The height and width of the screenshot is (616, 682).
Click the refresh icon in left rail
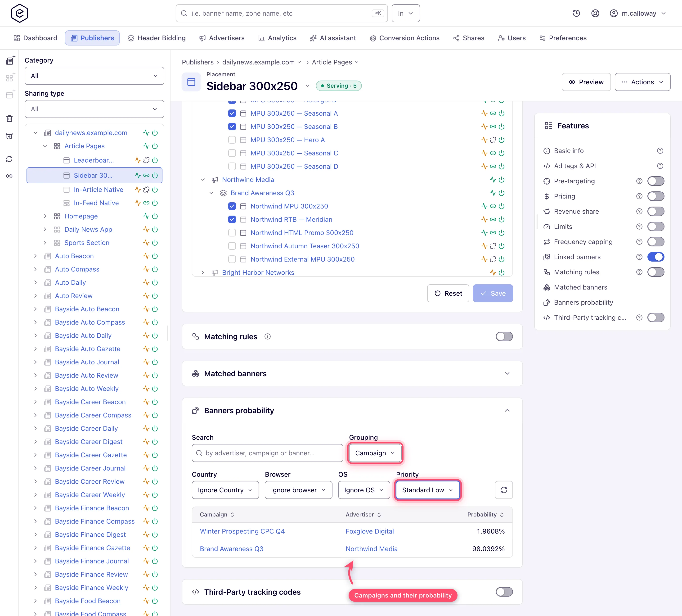9,159
